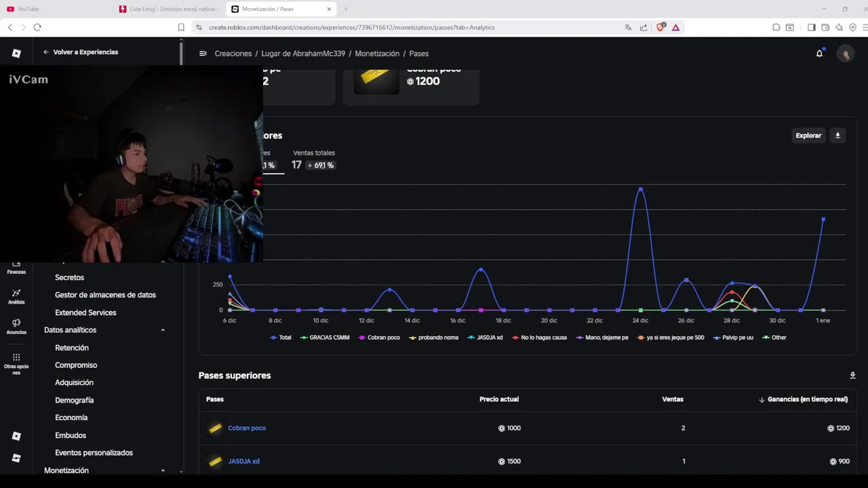The width and height of the screenshot is (868, 488).
Task: Toggle the GRACIAS CSMM legend series
Action: [325, 338]
